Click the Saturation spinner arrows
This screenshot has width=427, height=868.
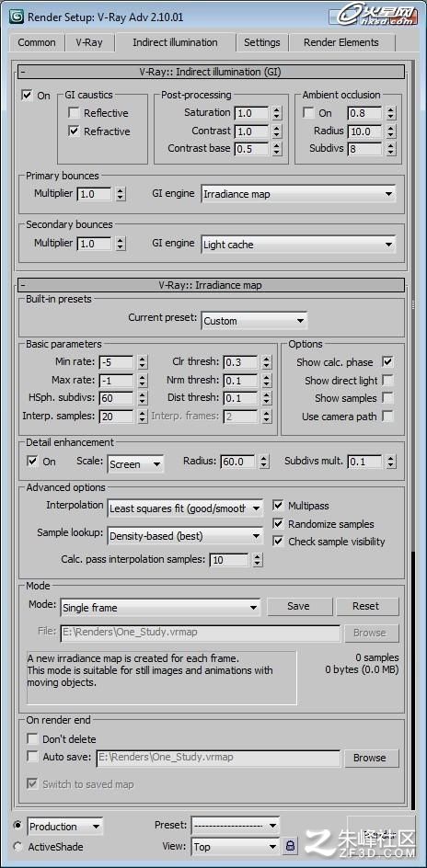click(x=277, y=113)
